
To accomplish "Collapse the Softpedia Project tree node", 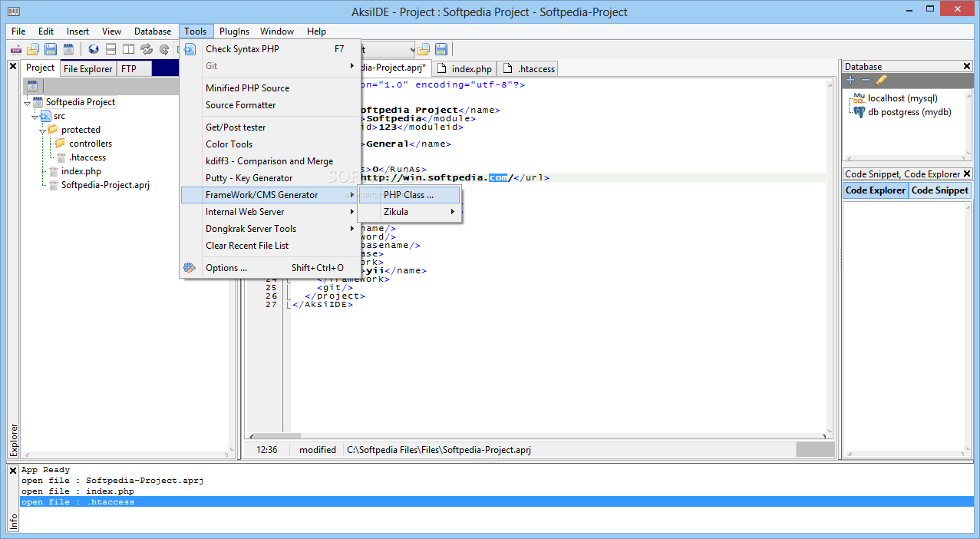I will click(27, 103).
